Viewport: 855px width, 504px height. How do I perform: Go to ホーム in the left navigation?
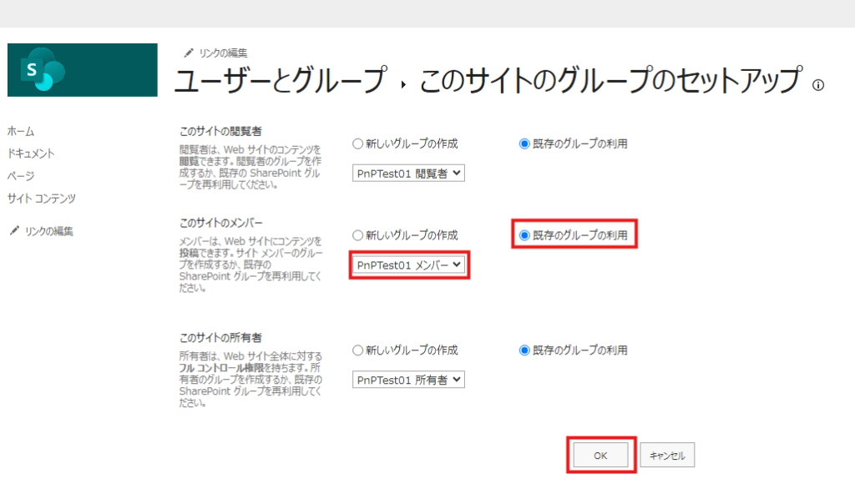pyautogui.click(x=20, y=132)
